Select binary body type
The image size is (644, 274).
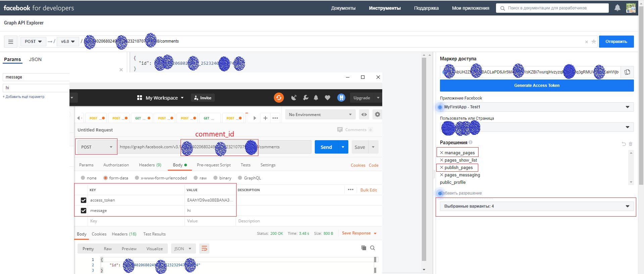215,178
